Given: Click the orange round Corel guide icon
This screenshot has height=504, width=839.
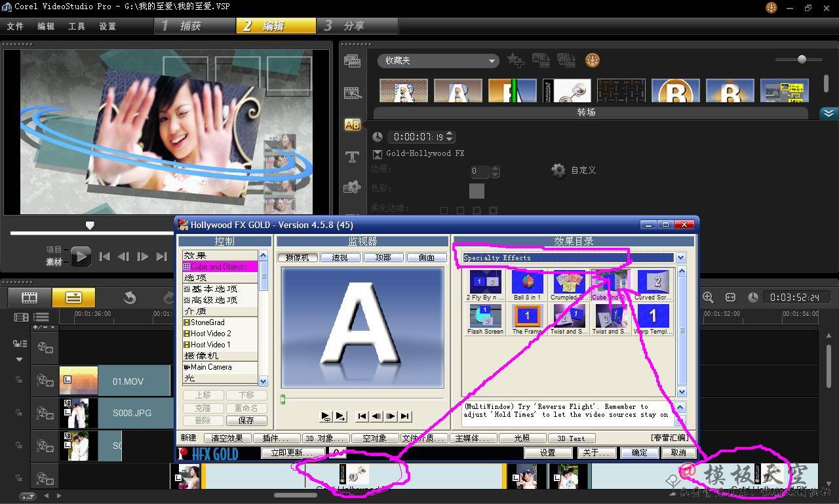Looking at the screenshot, I should tap(592, 60).
